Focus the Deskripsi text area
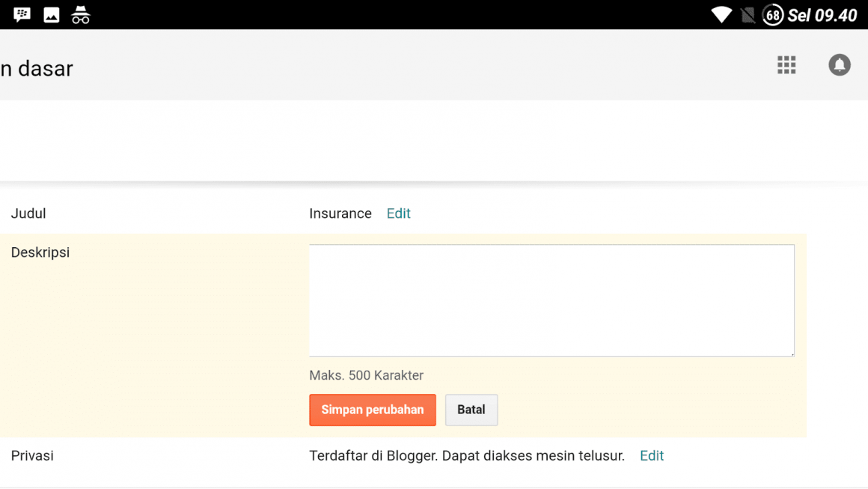 tap(551, 300)
